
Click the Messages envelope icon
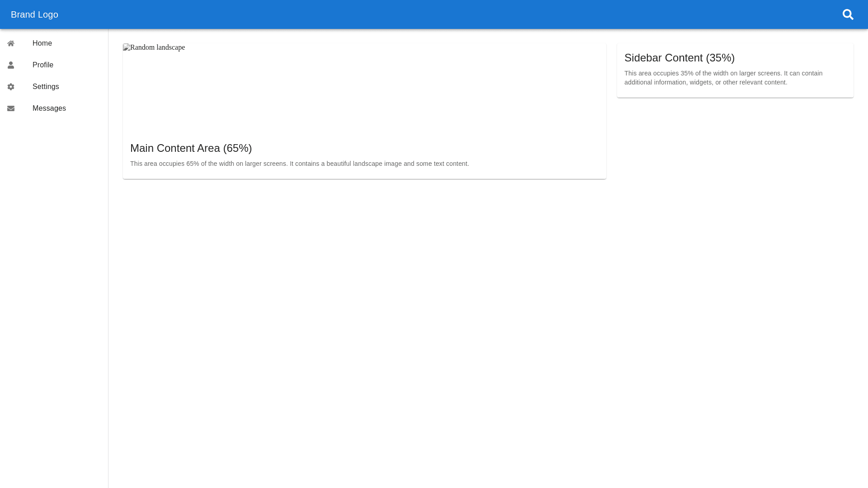11,108
